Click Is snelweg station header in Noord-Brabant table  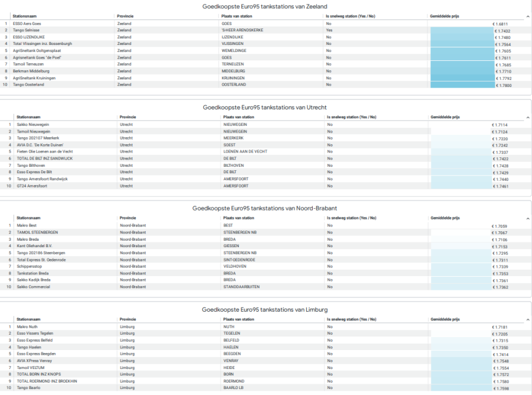click(x=352, y=218)
